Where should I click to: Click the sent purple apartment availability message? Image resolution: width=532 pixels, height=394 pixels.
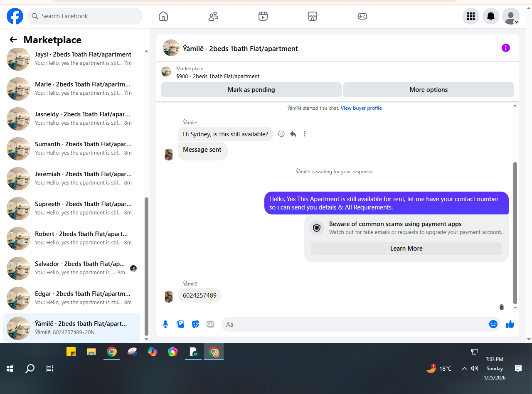[386, 203]
